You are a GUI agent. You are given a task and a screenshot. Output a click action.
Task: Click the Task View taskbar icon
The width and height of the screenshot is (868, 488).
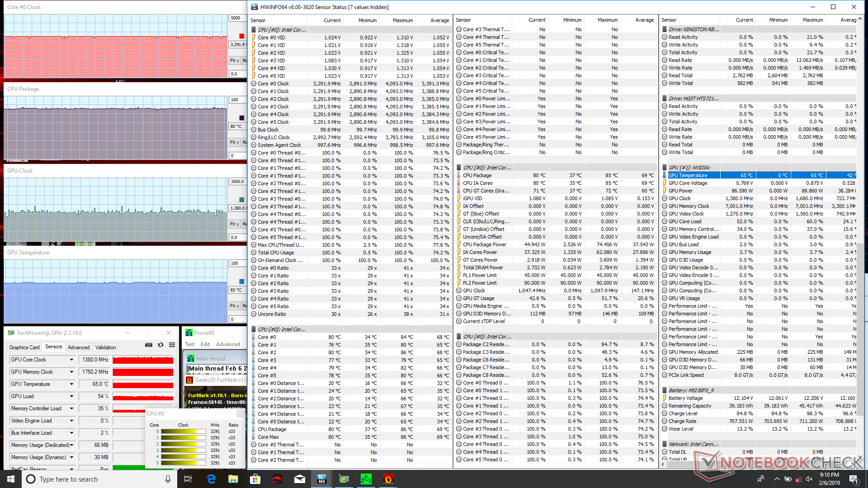coord(189,479)
